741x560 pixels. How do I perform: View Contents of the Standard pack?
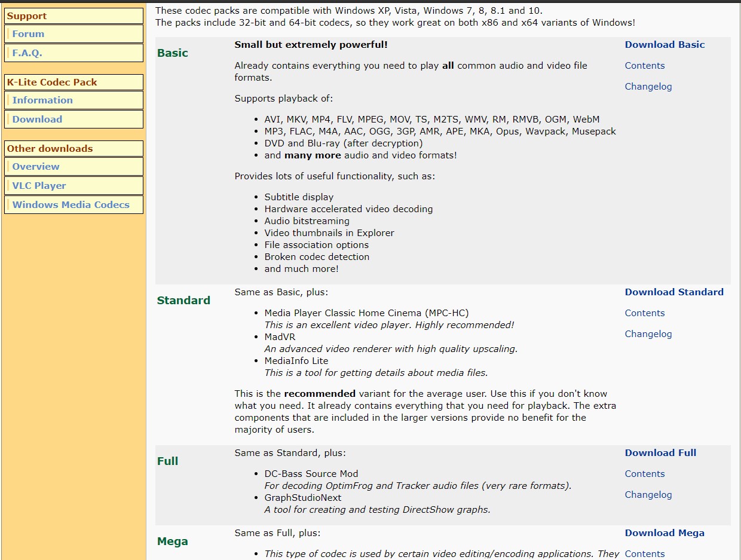(x=645, y=313)
